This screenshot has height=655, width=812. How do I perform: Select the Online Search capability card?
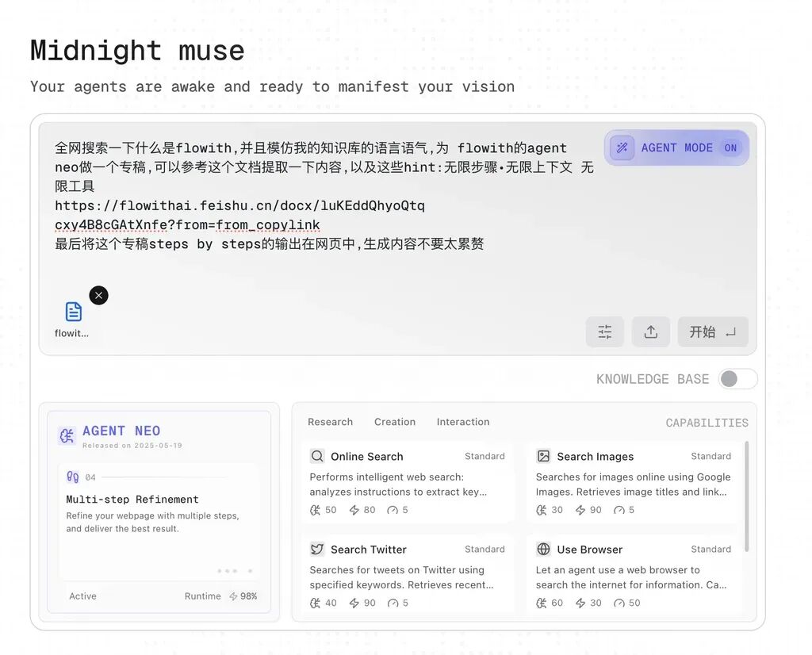[407, 483]
